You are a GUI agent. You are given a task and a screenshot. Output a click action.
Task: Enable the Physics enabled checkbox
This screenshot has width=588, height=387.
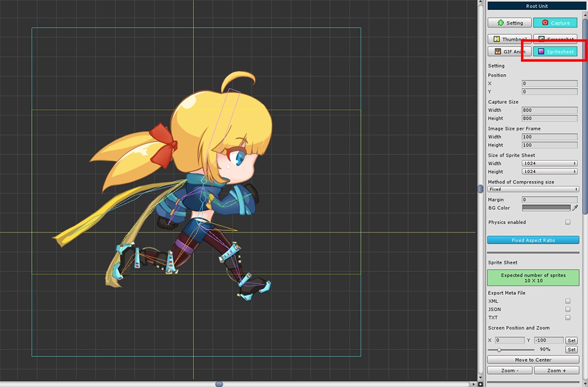coord(567,223)
